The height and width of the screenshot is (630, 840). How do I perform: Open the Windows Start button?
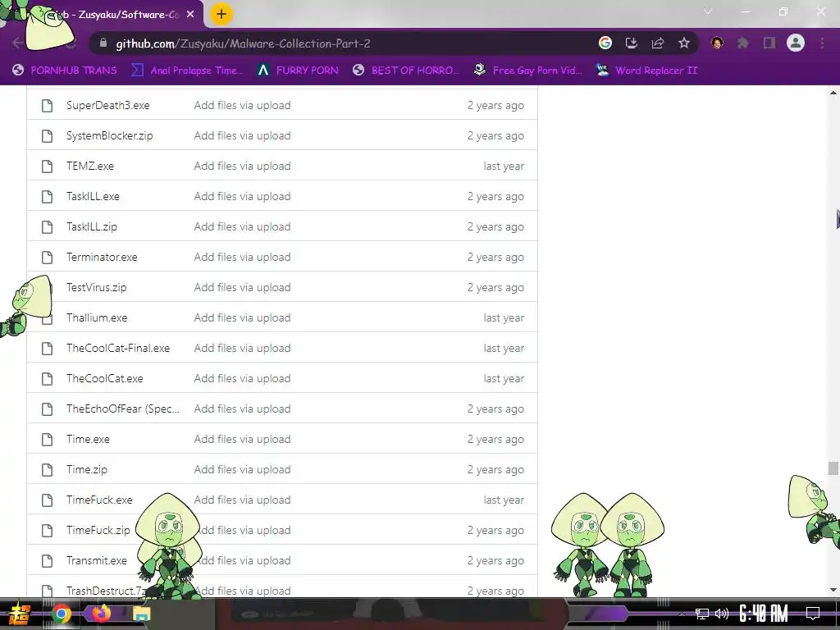click(x=20, y=614)
